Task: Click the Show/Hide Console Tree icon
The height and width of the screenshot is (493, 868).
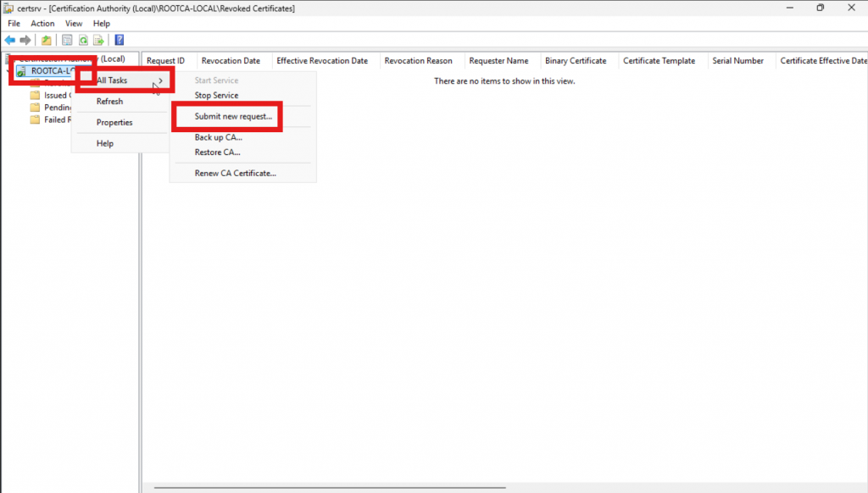Action: 67,40
